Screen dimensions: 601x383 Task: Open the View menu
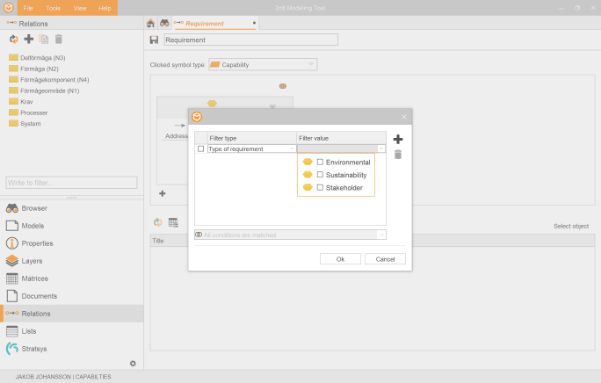coord(80,8)
